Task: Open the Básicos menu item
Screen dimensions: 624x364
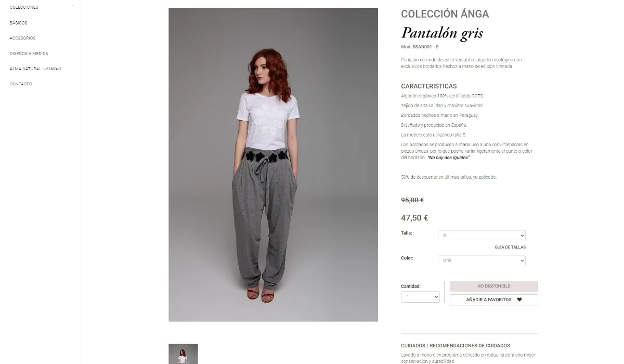Action: point(18,23)
